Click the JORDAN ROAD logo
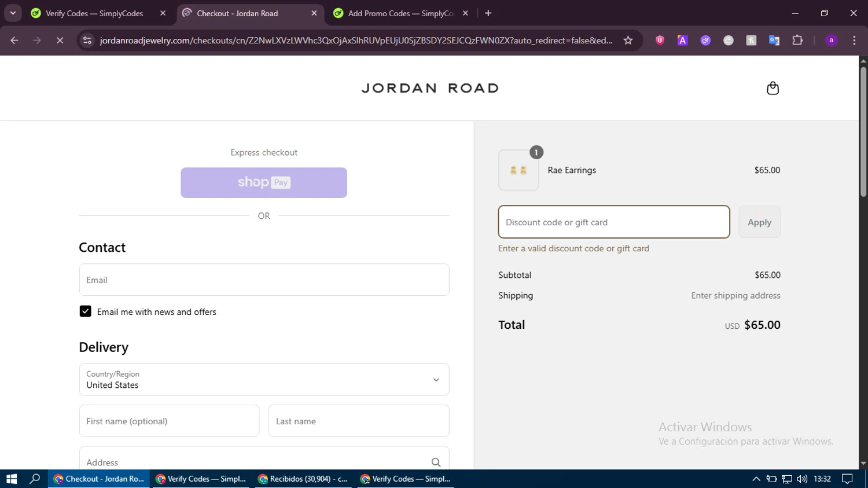This screenshot has height=488, width=868. (430, 89)
